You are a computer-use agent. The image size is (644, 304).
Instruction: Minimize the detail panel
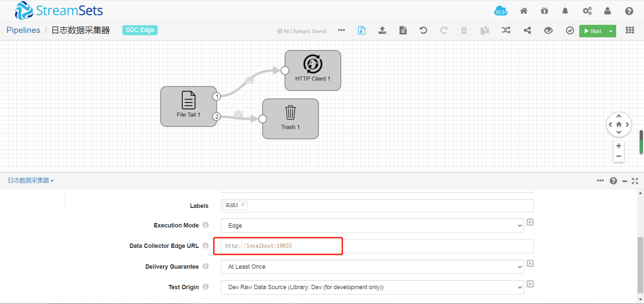[625, 181]
